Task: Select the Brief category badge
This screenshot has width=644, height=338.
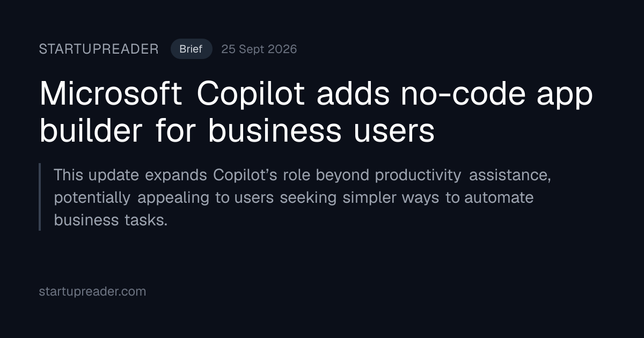Action: [191, 49]
